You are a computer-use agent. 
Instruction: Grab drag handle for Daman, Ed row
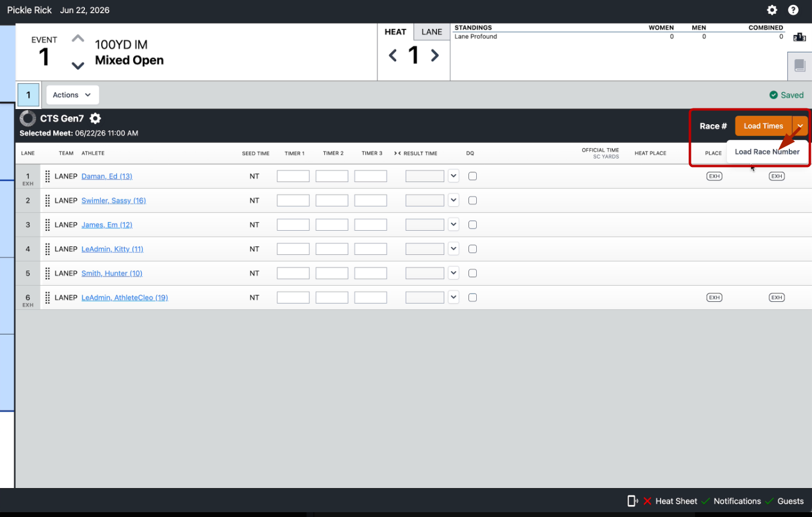pyautogui.click(x=48, y=177)
